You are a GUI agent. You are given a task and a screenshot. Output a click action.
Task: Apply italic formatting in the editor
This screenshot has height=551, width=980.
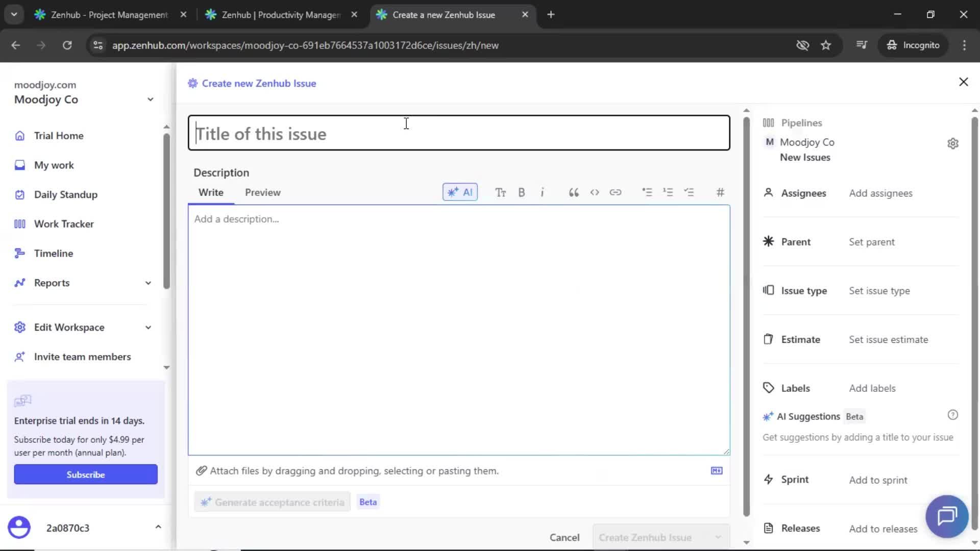point(543,192)
